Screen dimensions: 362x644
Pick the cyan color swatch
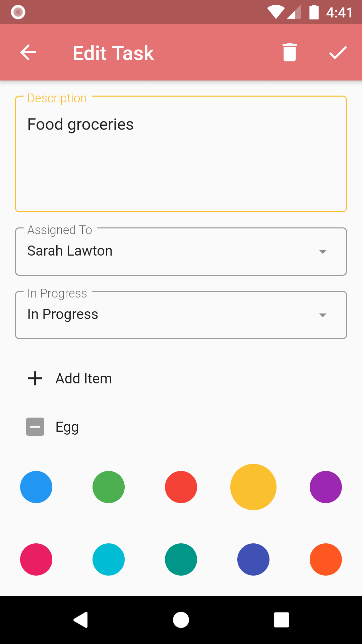pyautogui.click(x=109, y=559)
